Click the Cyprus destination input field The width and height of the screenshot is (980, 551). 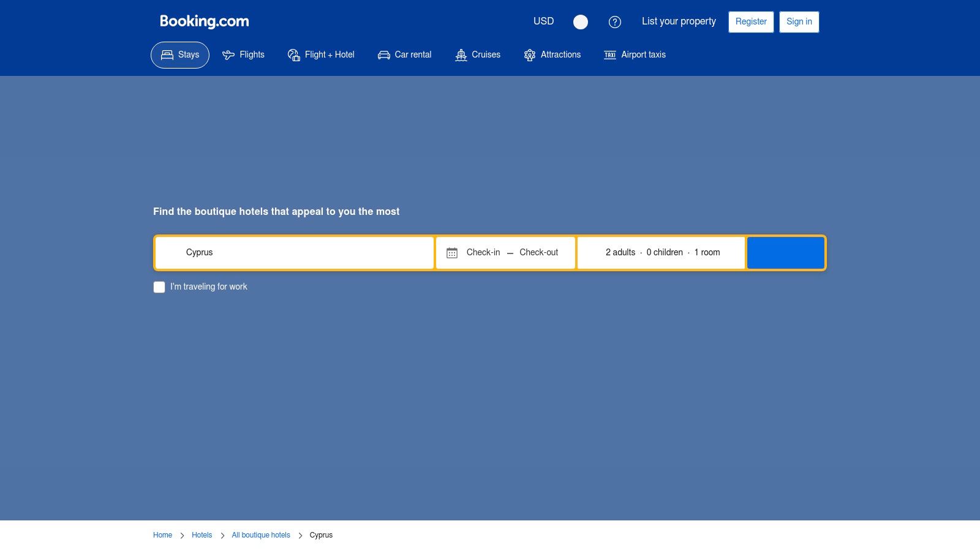pos(294,252)
